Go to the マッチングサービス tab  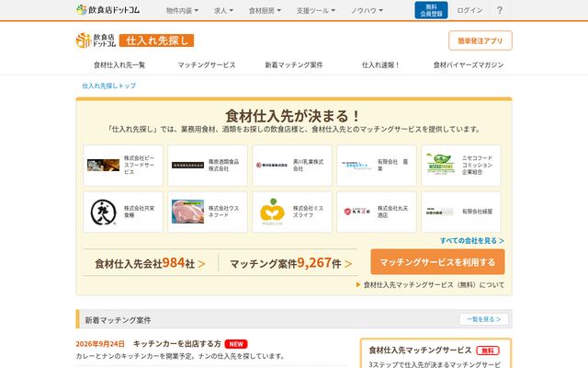click(x=206, y=65)
